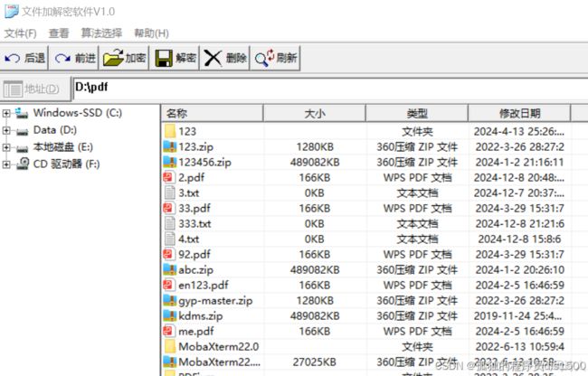The image size is (588, 376).
Task: Select CD 驱动器 (F:) in tree
Action: (x=66, y=164)
